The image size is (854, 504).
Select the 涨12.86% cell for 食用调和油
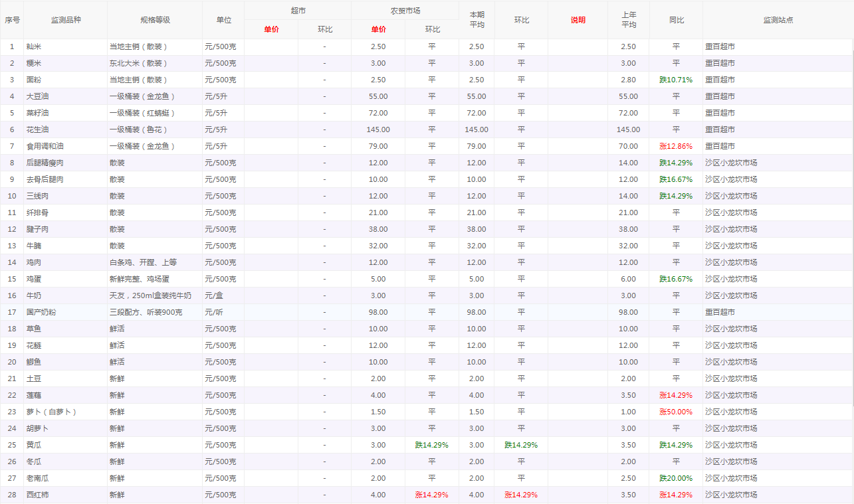[x=676, y=146]
